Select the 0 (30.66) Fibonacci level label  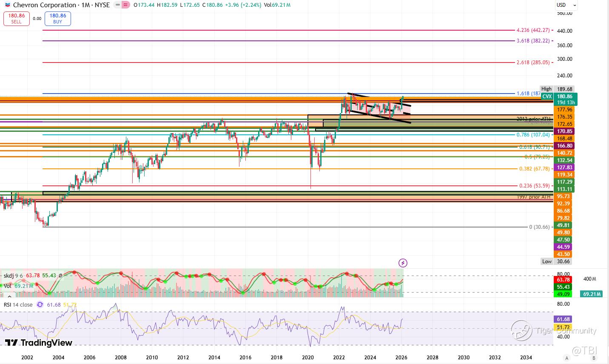540,227
